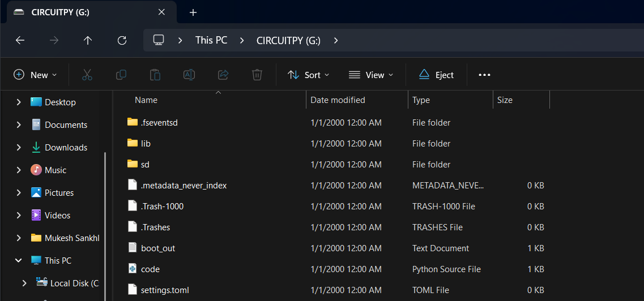Click the boot_out text document icon
The image size is (644, 301).
pos(132,247)
